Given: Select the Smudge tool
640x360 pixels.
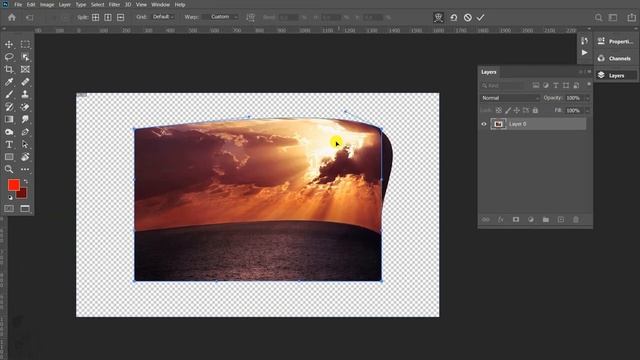Looking at the screenshot, I should pos(25,119).
